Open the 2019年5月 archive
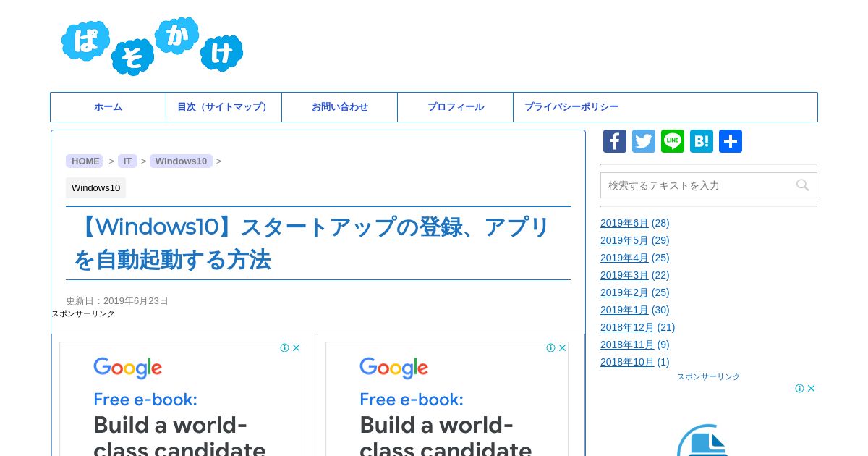Image resolution: width=868 pixels, height=456 pixels. tap(624, 240)
